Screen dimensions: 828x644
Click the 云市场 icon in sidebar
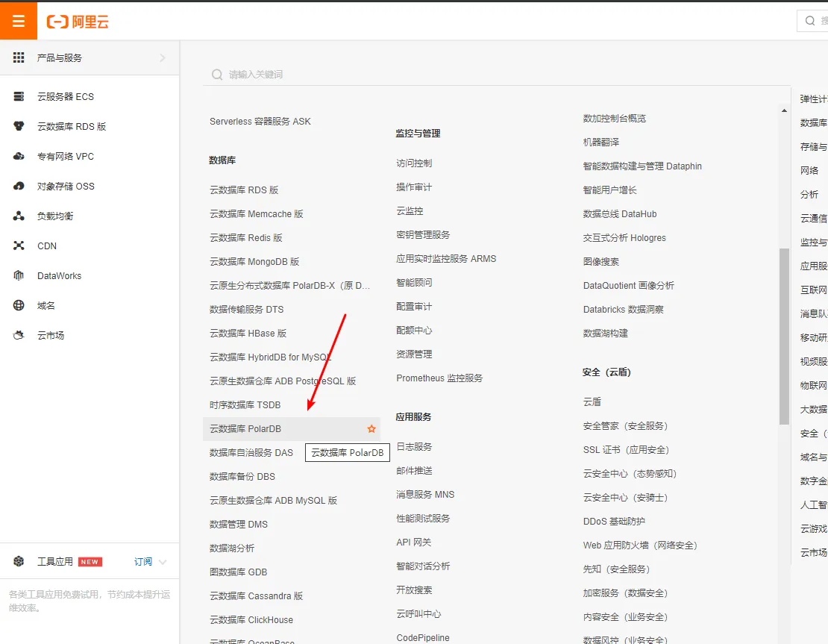tap(19, 335)
